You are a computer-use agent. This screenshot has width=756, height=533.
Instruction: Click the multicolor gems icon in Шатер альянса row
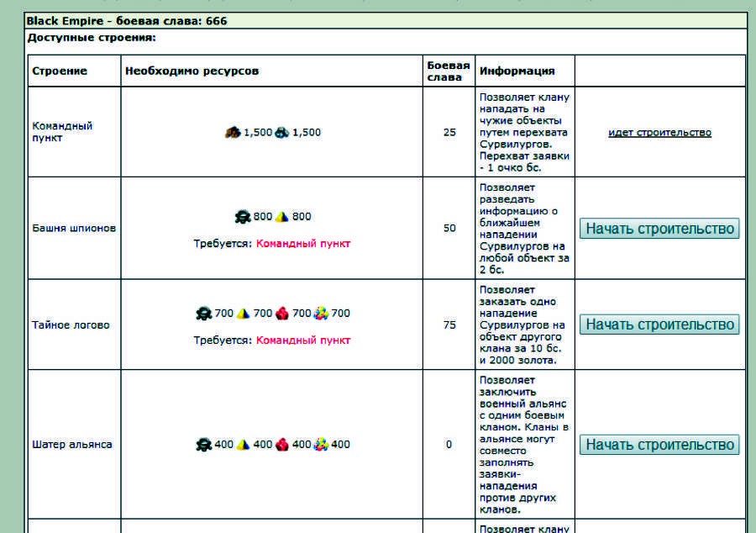click(x=321, y=444)
